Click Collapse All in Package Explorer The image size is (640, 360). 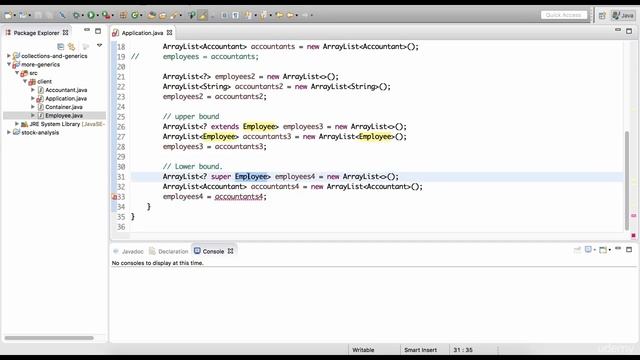point(60,46)
